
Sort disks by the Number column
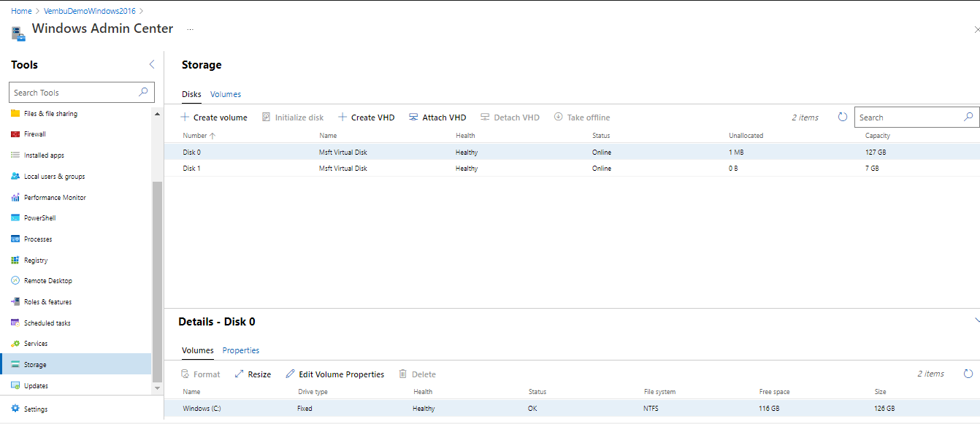pos(199,136)
